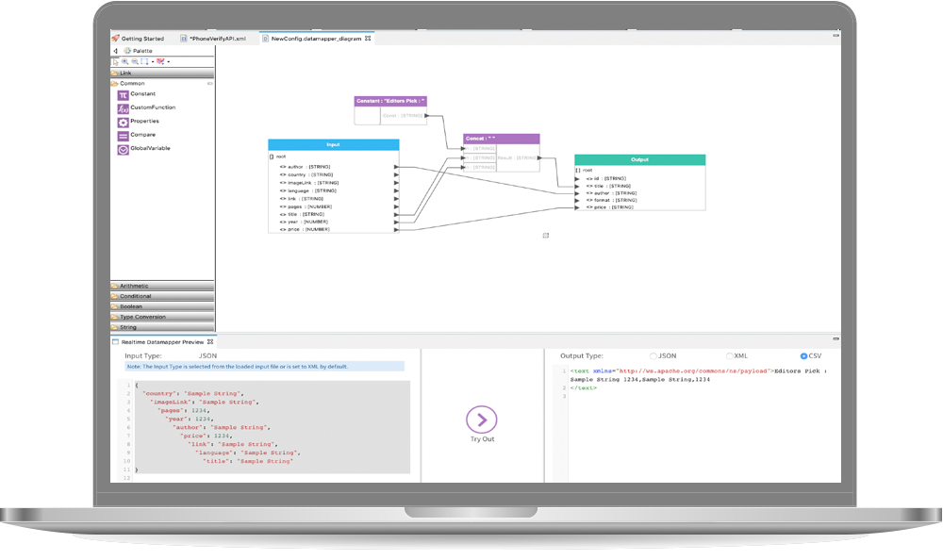
Task: Select the marquee selection tool
Action: (x=144, y=61)
